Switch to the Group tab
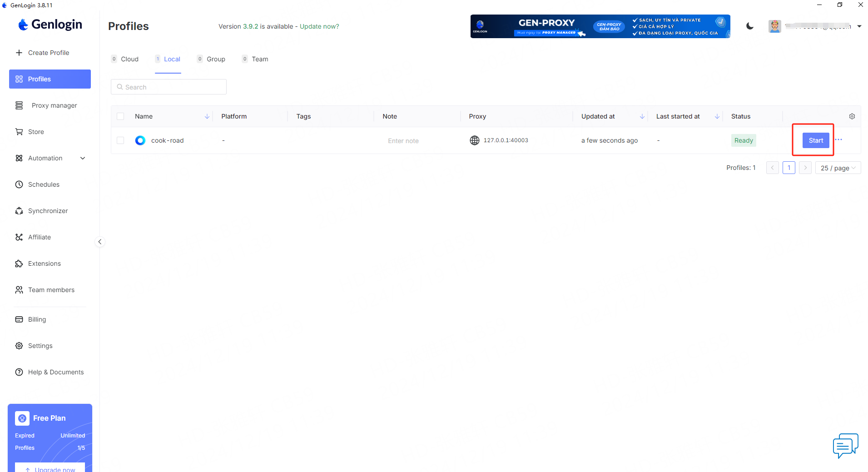868x472 pixels. (x=215, y=59)
